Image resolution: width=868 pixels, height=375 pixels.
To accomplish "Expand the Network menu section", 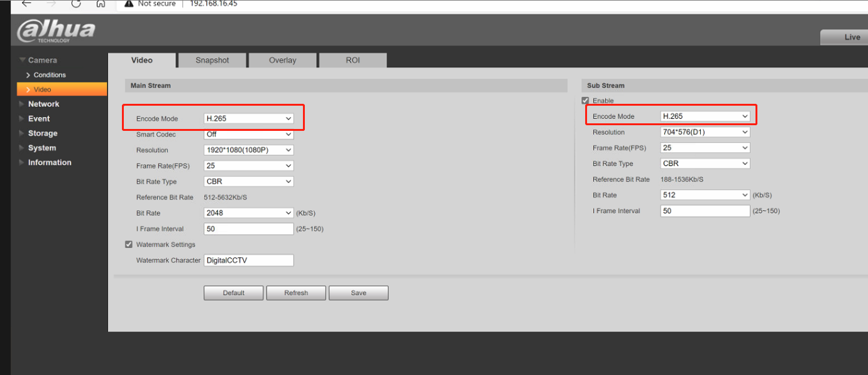I will coord(43,104).
